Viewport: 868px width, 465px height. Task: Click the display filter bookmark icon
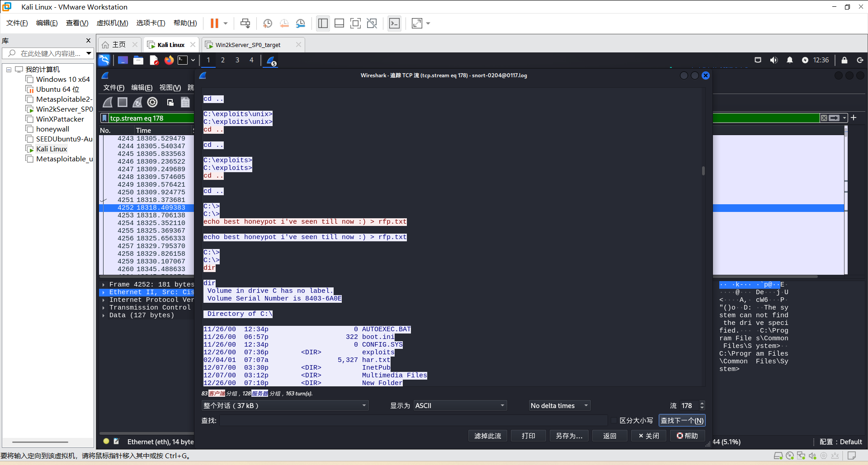105,118
